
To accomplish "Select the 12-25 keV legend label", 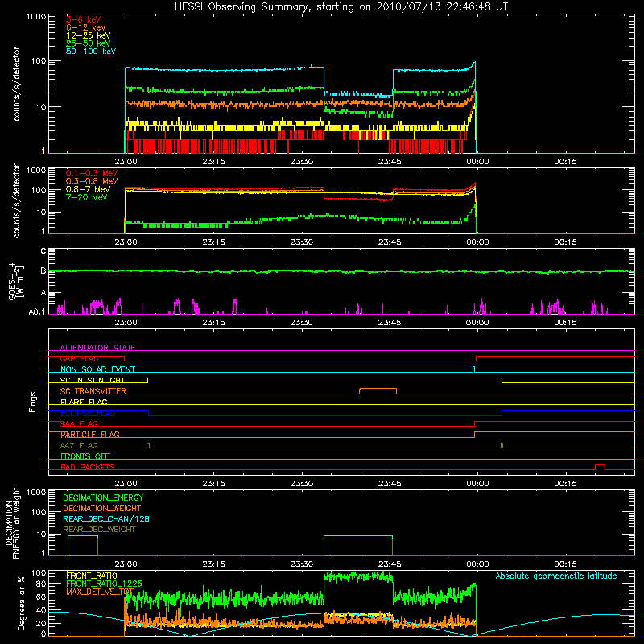I will (89, 35).
